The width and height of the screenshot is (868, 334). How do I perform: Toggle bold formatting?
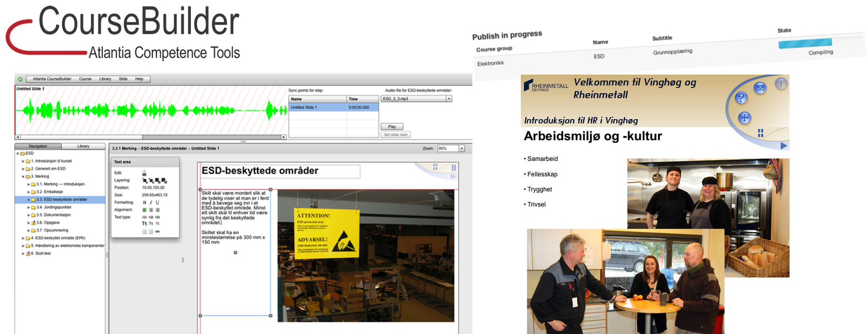(x=145, y=202)
